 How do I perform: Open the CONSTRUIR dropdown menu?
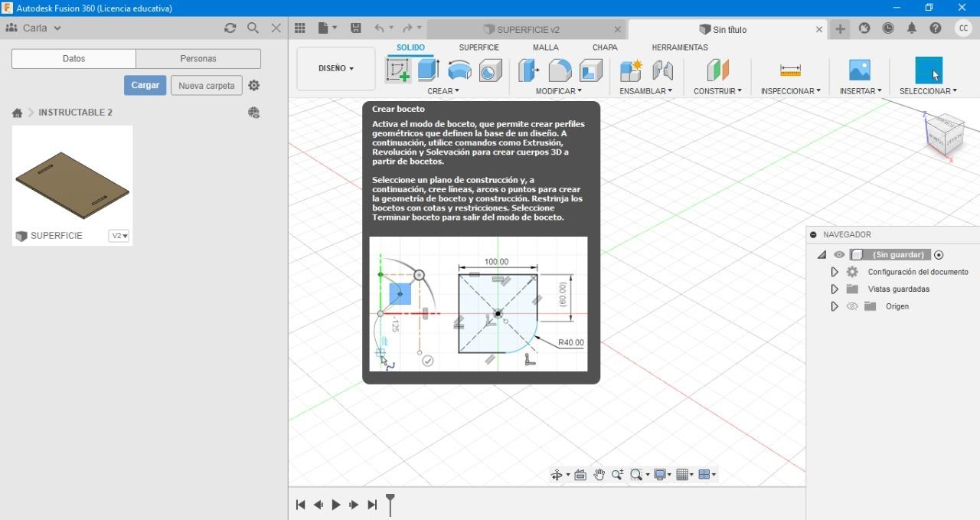point(717,91)
